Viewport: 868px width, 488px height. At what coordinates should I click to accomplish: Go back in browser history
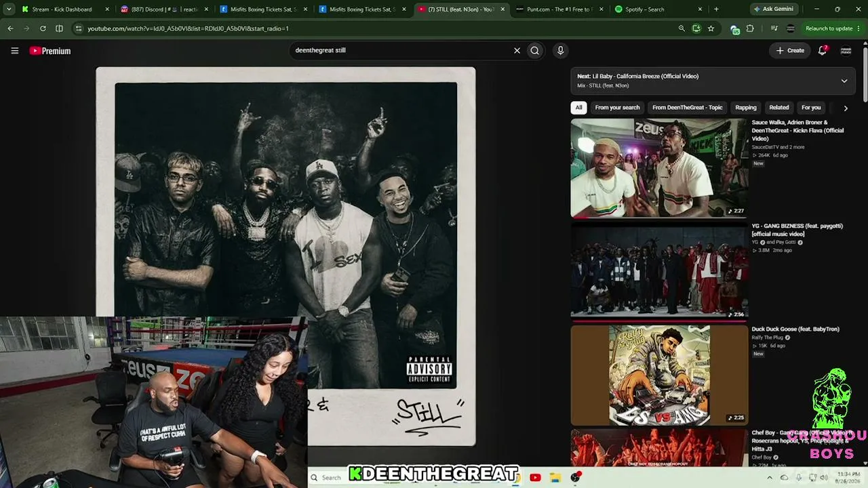tap(10, 28)
